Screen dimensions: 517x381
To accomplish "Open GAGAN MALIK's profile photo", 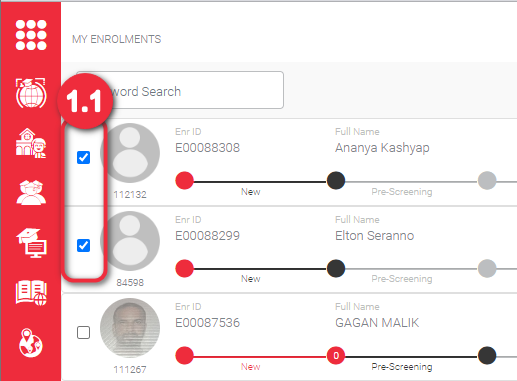I will [130, 328].
